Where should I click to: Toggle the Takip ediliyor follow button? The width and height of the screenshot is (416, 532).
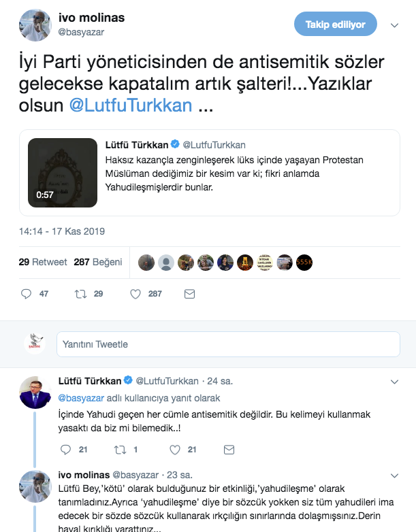point(336,24)
